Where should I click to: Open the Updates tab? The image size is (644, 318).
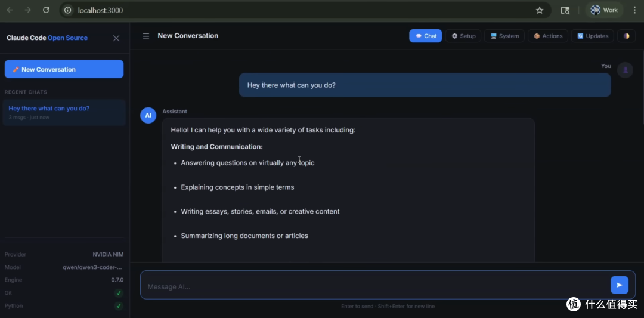(x=592, y=36)
